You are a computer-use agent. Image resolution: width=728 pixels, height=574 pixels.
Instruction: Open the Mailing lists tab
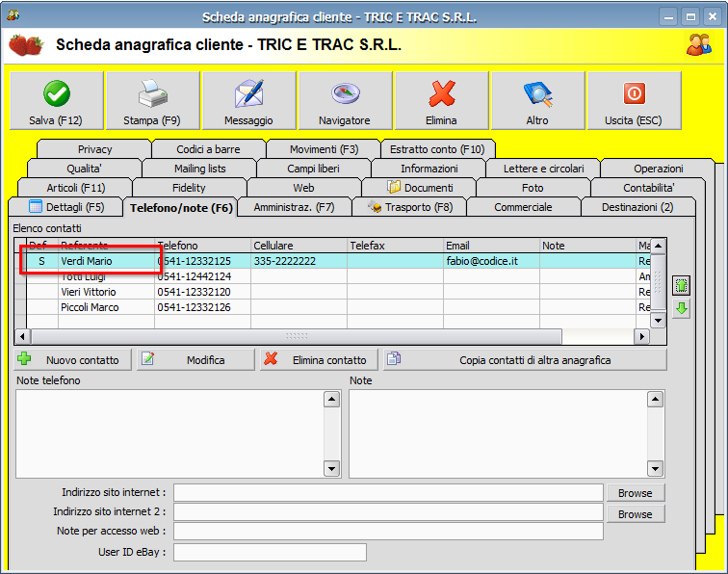pos(200,169)
